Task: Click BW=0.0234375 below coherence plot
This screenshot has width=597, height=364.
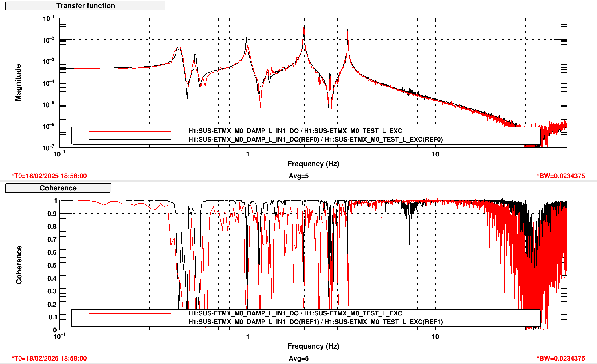Action: click(561, 359)
